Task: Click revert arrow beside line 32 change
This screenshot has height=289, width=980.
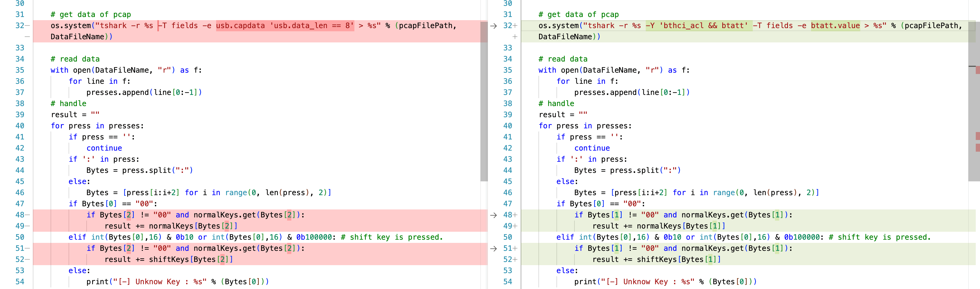Action: pyautogui.click(x=493, y=25)
